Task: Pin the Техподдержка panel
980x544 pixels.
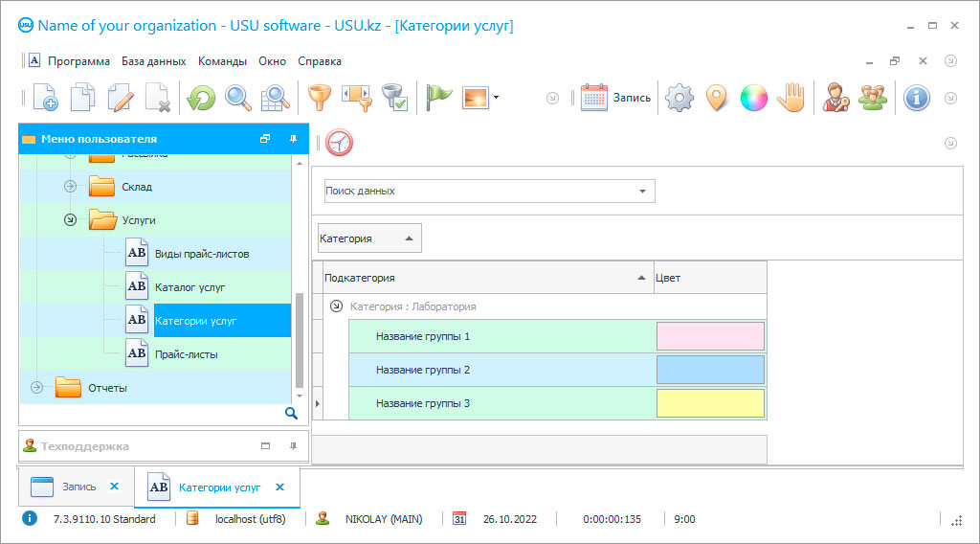Action: 293,445
